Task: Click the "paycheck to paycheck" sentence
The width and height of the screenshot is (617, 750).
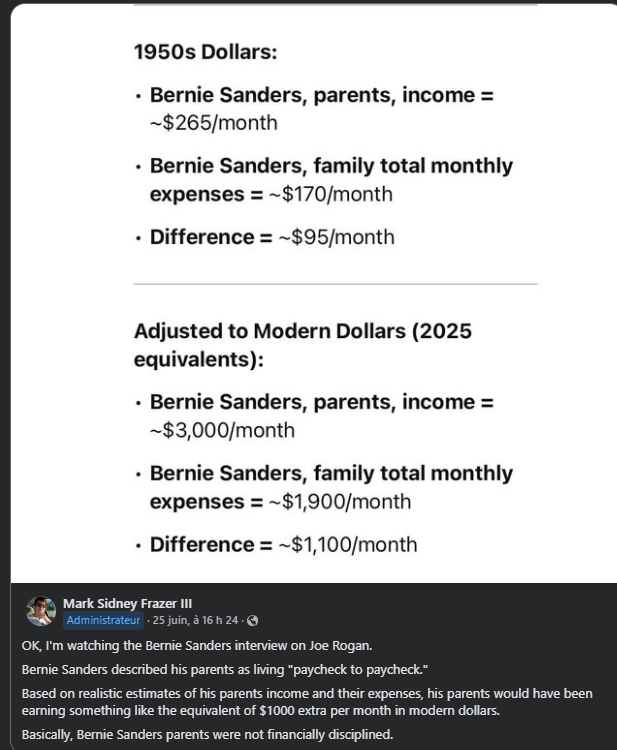Action: (x=224, y=670)
